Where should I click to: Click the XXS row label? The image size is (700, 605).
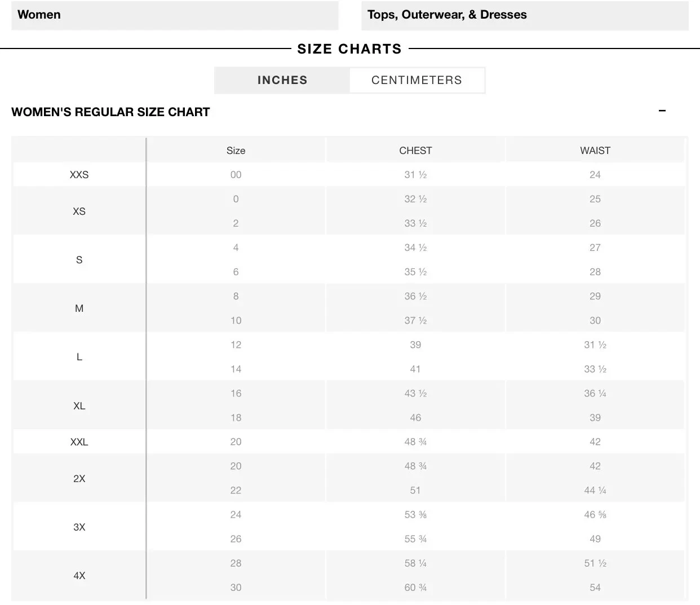(79, 175)
